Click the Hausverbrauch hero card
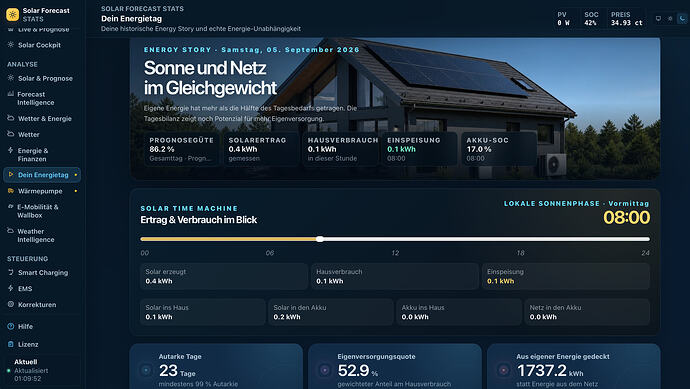690x389 pixels. coord(340,149)
